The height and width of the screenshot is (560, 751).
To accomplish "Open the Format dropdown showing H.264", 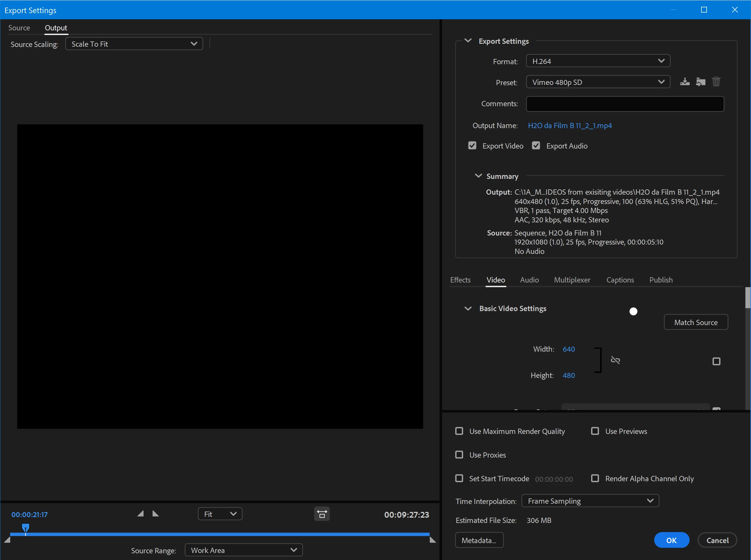I will pyautogui.click(x=598, y=61).
